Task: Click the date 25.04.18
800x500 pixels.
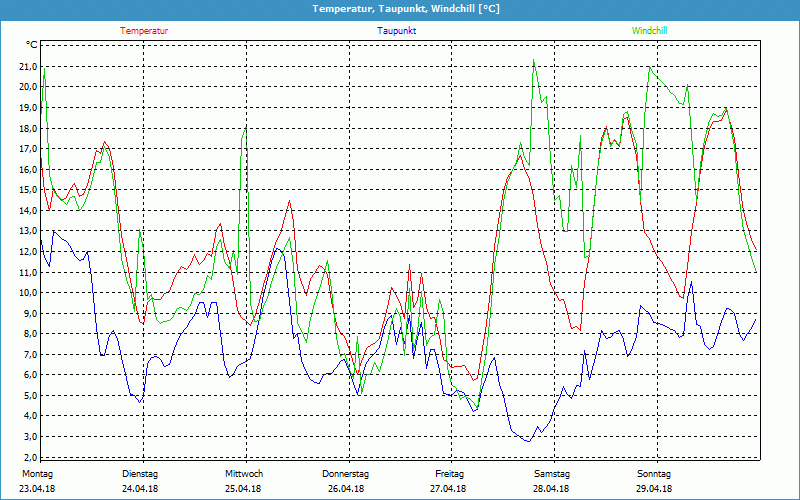Action: pyautogui.click(x=243, y=489)
